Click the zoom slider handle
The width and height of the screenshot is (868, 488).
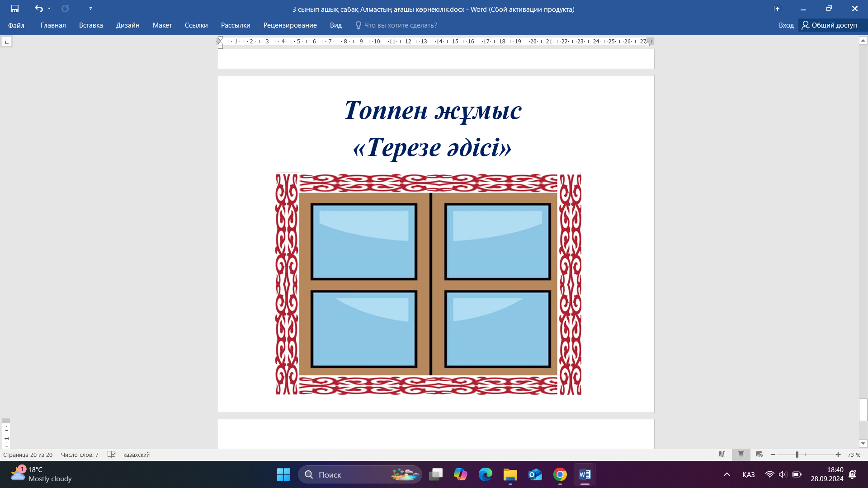[x=797, y=455]
